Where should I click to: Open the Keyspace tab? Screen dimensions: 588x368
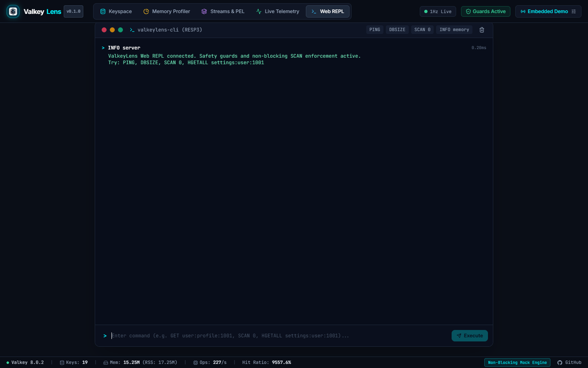(116, 11)
